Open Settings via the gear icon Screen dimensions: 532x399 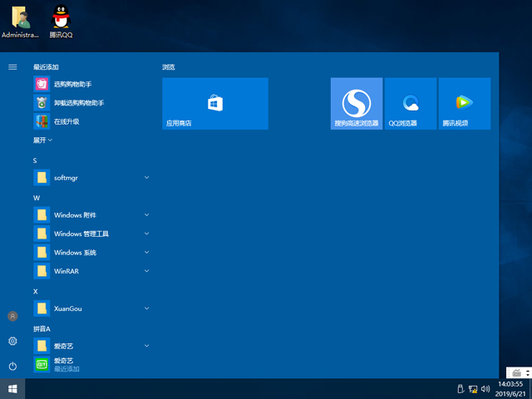[x=12, y=341]
